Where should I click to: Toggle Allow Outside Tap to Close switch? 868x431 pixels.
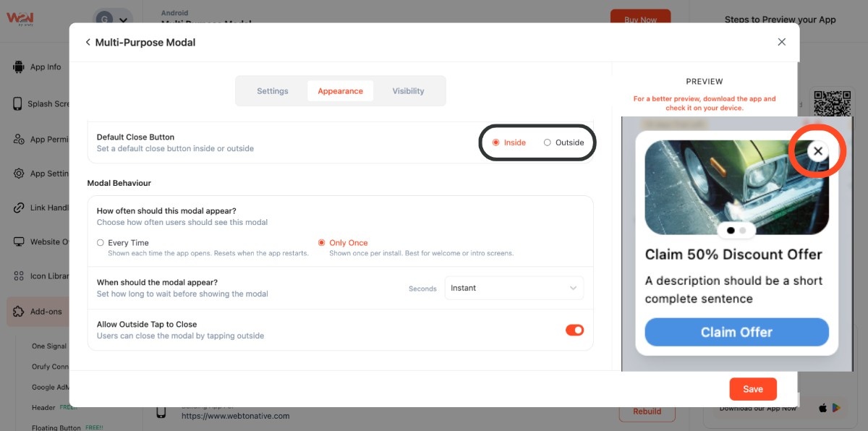tap(574, 330)
